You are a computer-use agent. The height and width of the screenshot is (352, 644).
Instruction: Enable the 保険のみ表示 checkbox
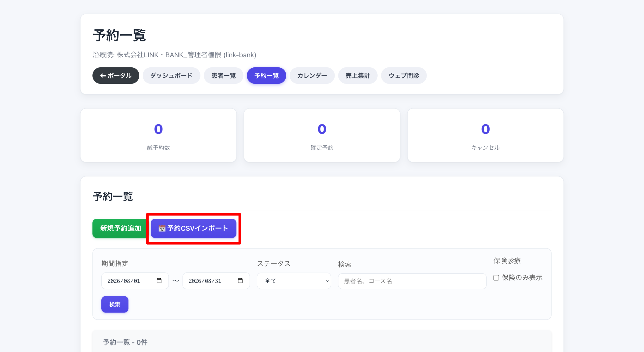point(496,278)
